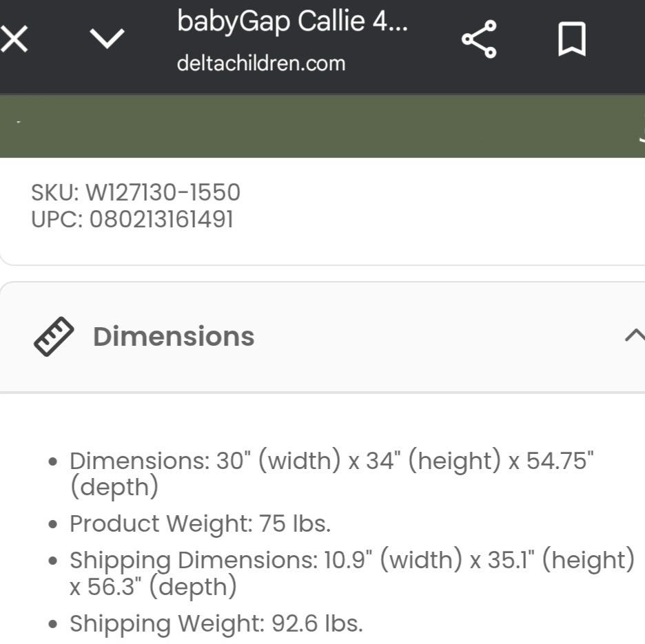Screen dimensions: 645x644
Task: Click the bullet point before Product Weight
Action: (53, 525)
